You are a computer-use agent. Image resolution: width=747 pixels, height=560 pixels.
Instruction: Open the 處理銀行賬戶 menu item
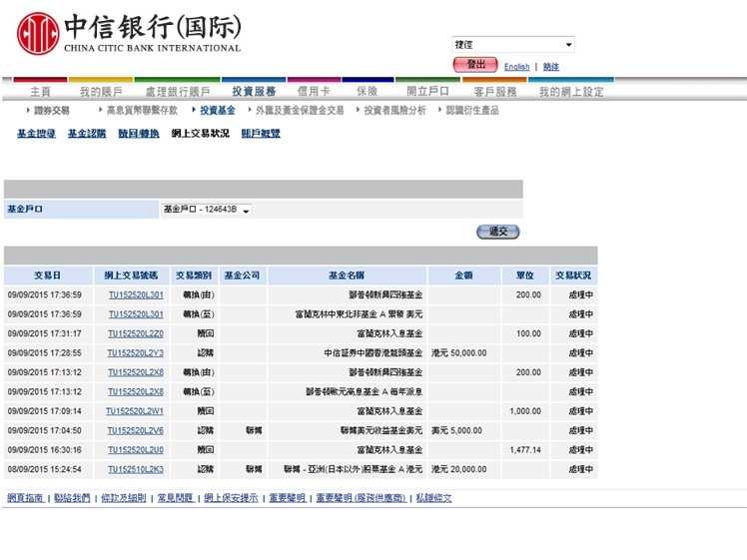[x=178, y=92]
